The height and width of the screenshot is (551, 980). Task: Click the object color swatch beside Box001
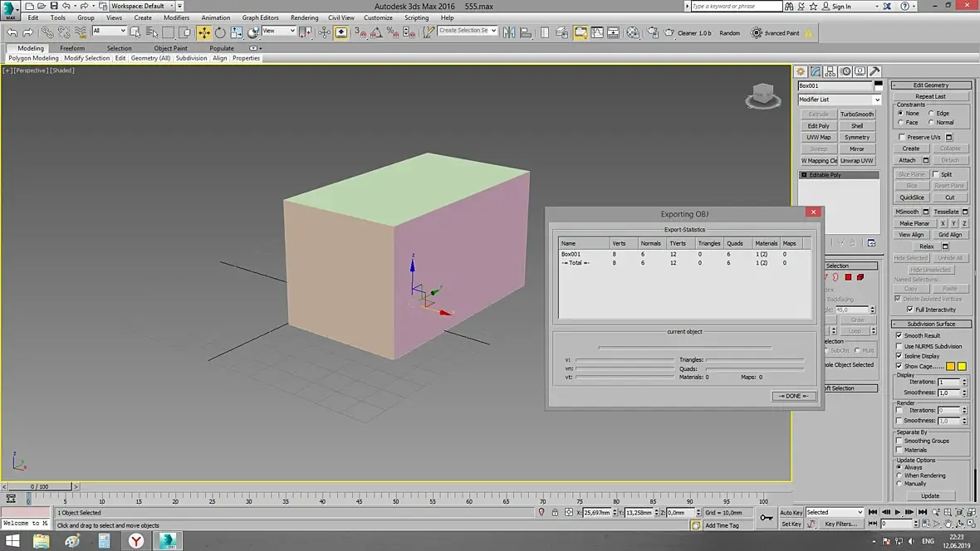[x=878, y=85]
